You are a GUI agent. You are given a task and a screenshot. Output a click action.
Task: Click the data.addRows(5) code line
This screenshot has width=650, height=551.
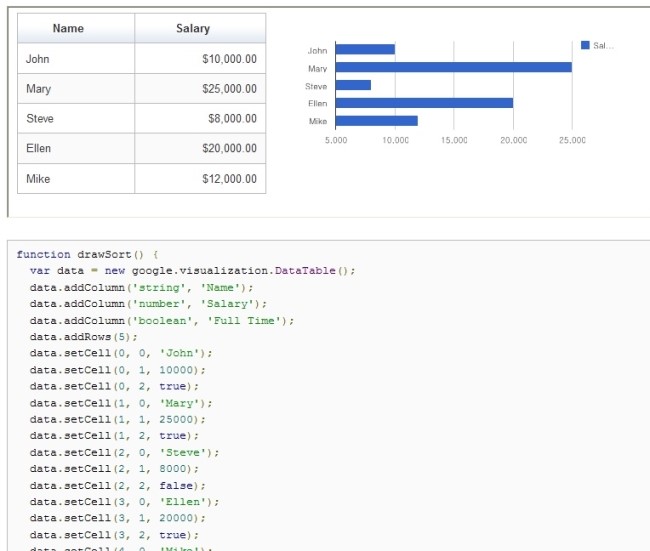[x=69, y=337]
